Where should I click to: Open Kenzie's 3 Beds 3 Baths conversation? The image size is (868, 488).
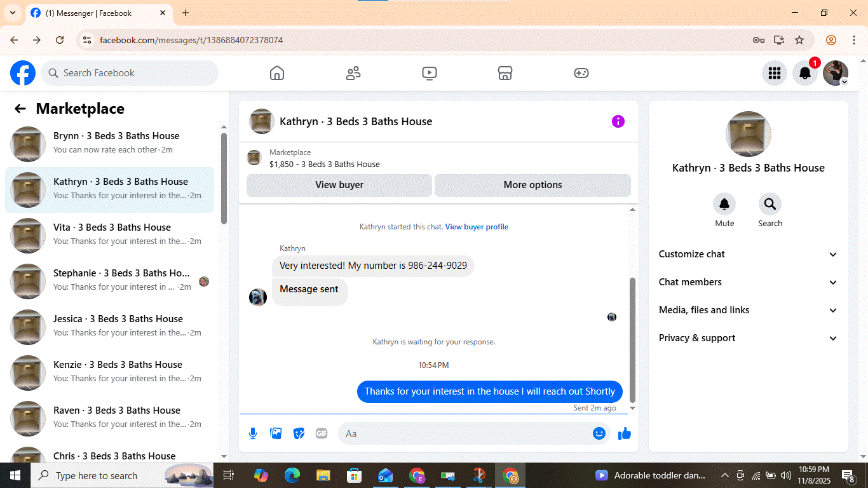tap(109, 373)
